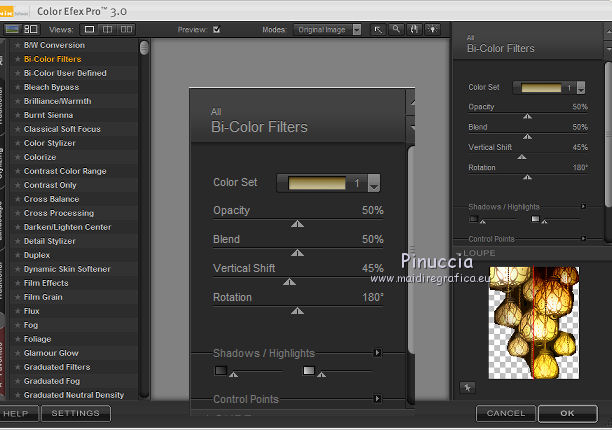Viewport: 612px width, 430px height.
Task: Pick the Graduated Neutral Density filter
Action: click(74, 395)
